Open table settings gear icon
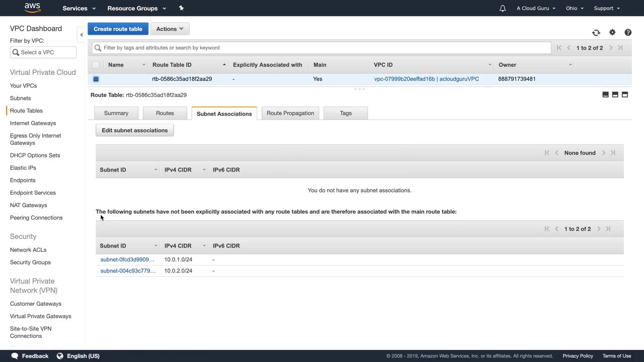Viewport: 644px width, 362px height. click(612, 33)
